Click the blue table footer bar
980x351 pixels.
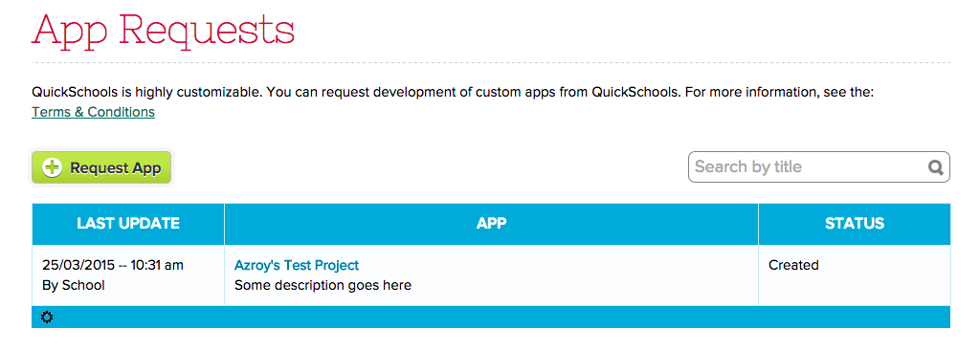tap(491, 318)
